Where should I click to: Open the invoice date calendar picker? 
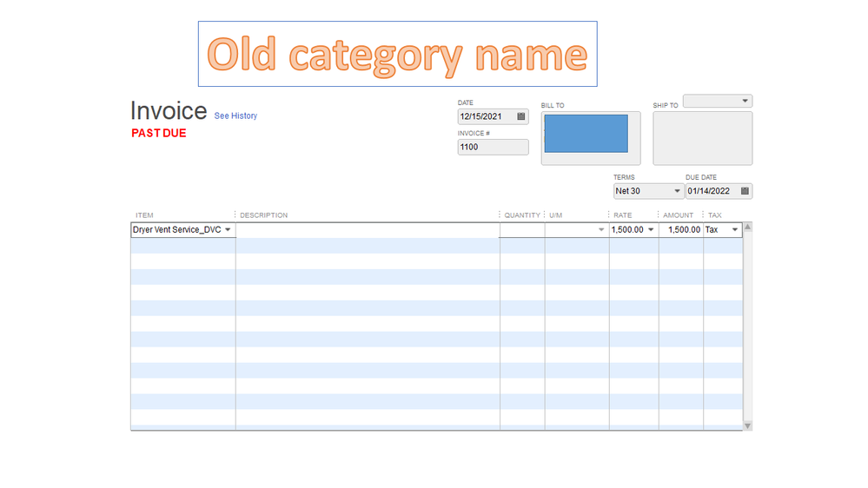(x=521, y=116)
